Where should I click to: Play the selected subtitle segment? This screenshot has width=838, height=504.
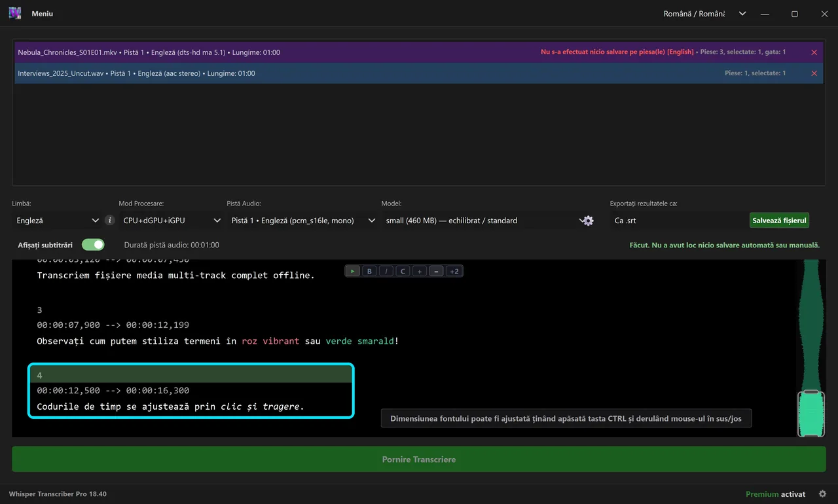tap(353, 271)
